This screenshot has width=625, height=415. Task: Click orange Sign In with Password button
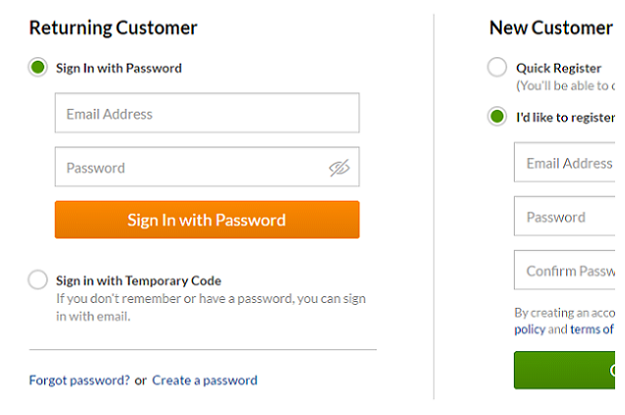tap(207, 220)
